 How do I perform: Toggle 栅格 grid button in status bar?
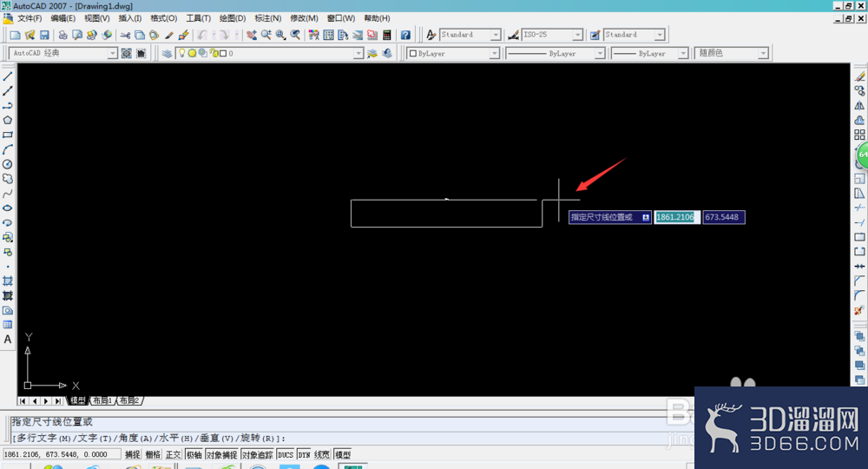tap(153, 454)
